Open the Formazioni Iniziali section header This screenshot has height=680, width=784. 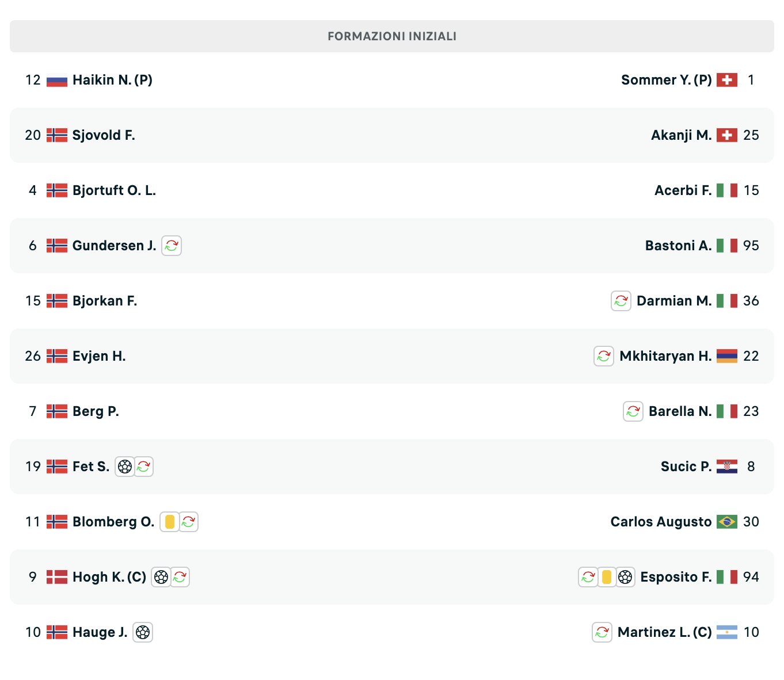(391, 36)
